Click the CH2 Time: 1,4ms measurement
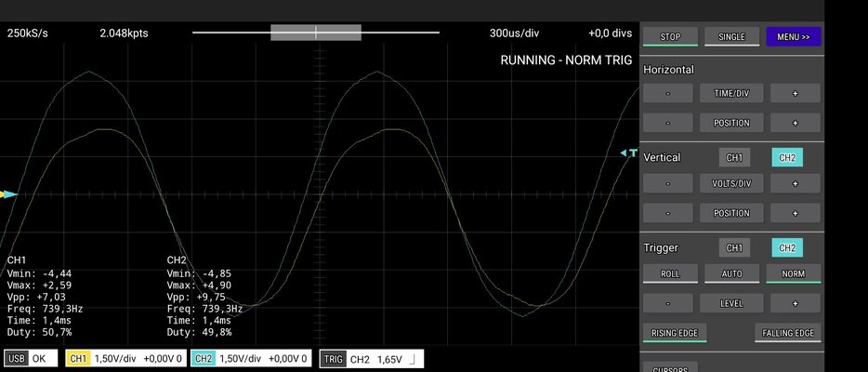This screenshot has height=372, width=868. [199, 321]
